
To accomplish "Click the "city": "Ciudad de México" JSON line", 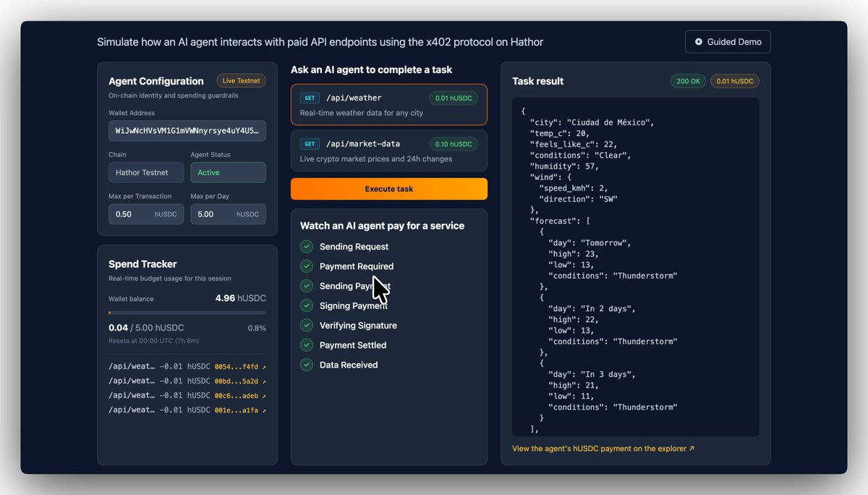I will [592, 122].
